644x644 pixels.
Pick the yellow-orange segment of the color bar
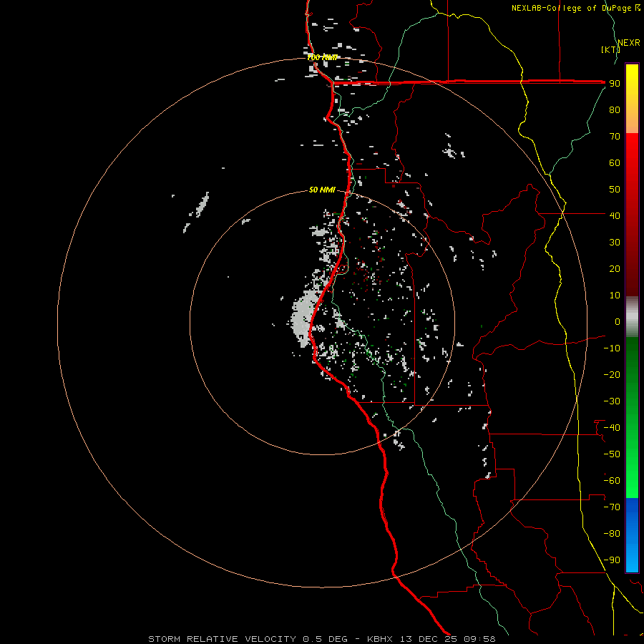tap(632, 99)
